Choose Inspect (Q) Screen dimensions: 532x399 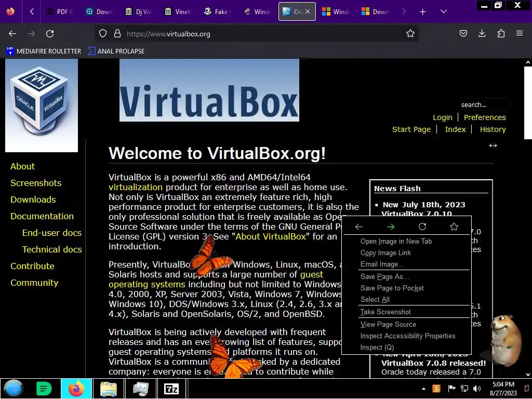point(406,347)
